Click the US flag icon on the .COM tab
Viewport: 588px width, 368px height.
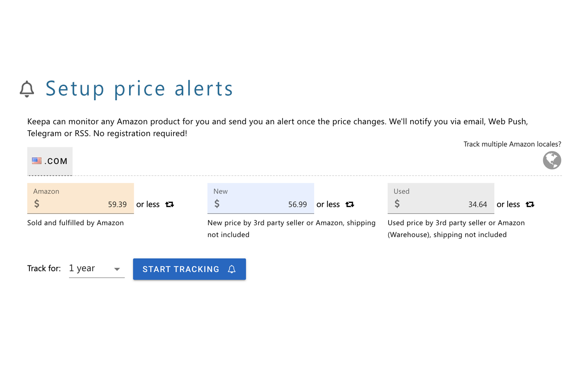coord(37,161)
